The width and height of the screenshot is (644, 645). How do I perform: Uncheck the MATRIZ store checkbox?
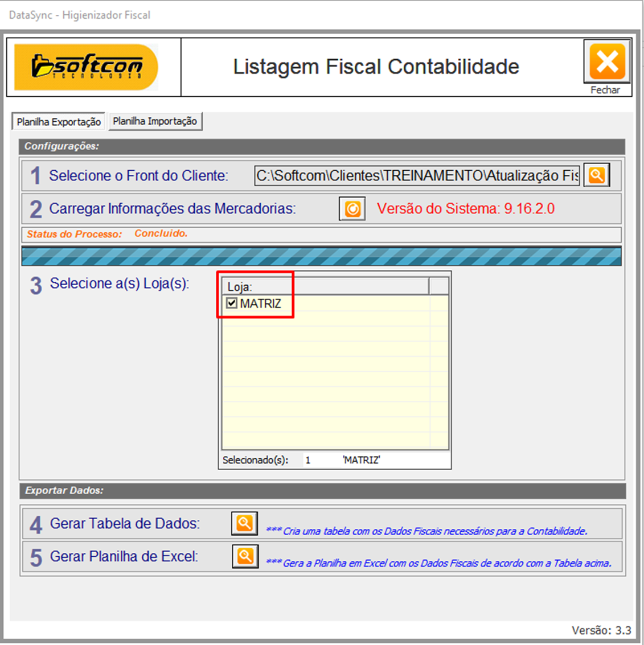[232, 303]
